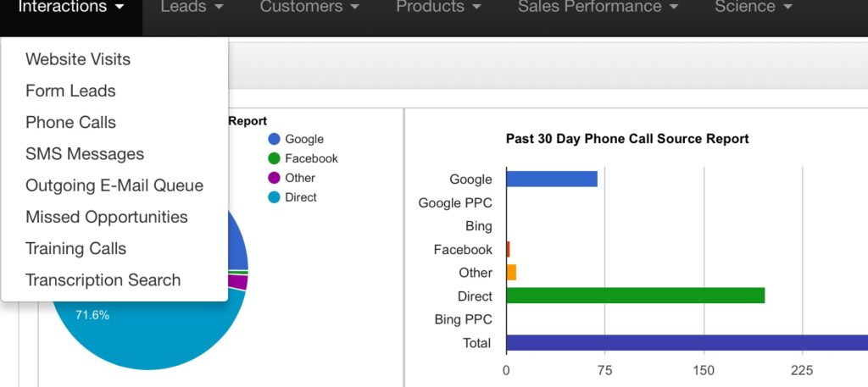Image resolution: width=868 pixels, height=387 pixels.
Task: Open Training Calls from the menu
Action: click(x=75, y=248)
